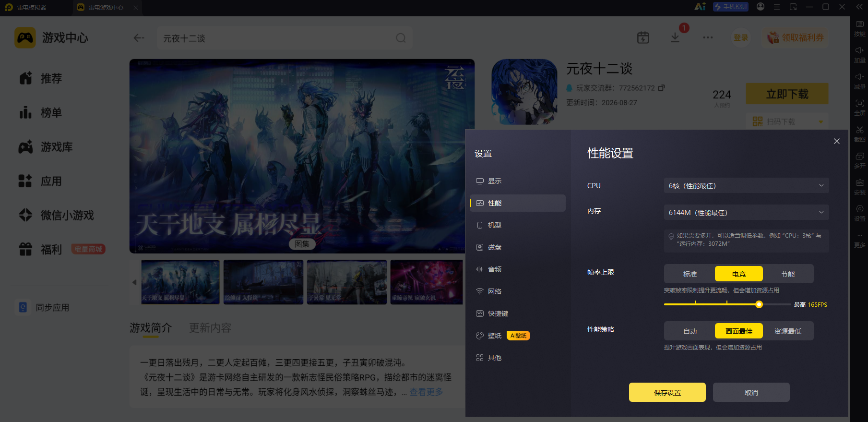
Task: Open the download manager arrow icon
Action: (x=675, y=37)
